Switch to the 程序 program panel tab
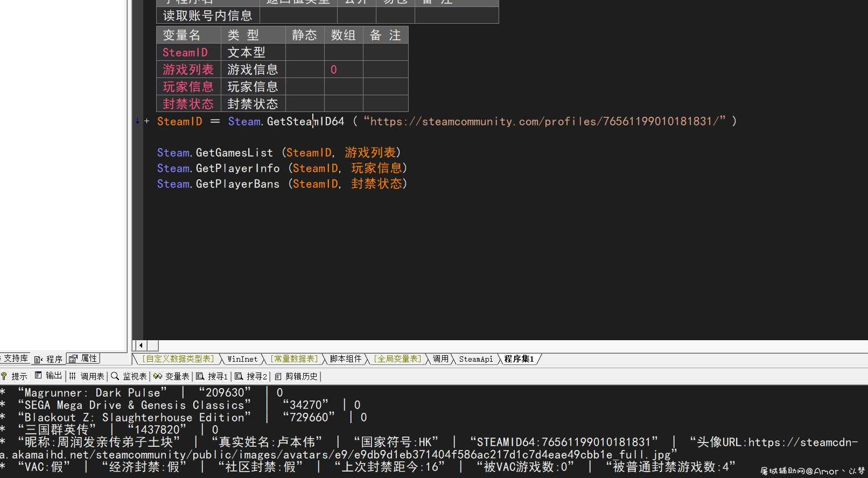868x478 pixels. pos(48,359)
